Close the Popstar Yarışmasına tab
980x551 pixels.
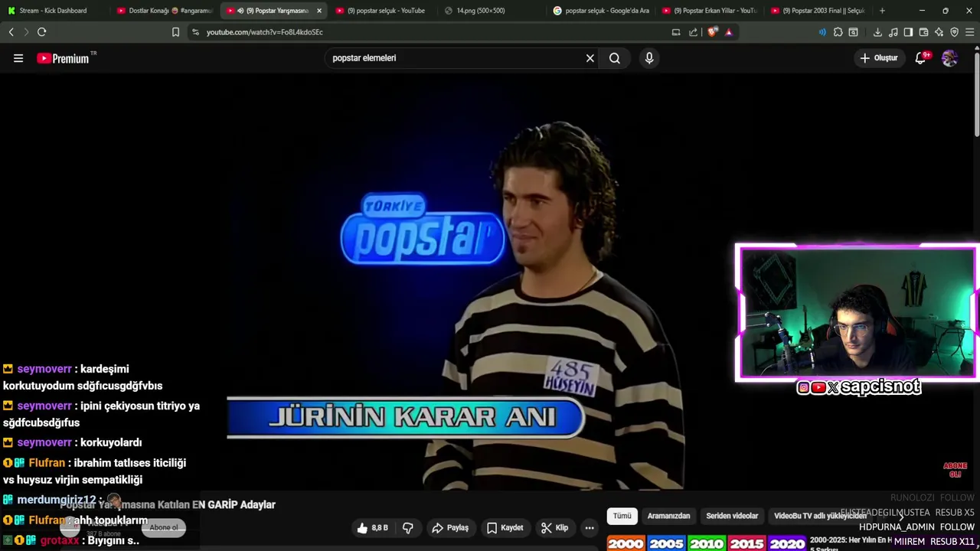pos(319,11)
